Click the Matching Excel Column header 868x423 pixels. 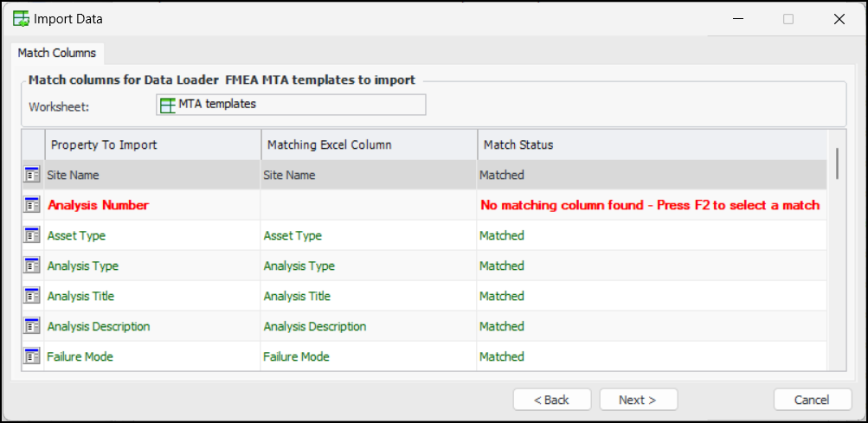tap(369, 144)
